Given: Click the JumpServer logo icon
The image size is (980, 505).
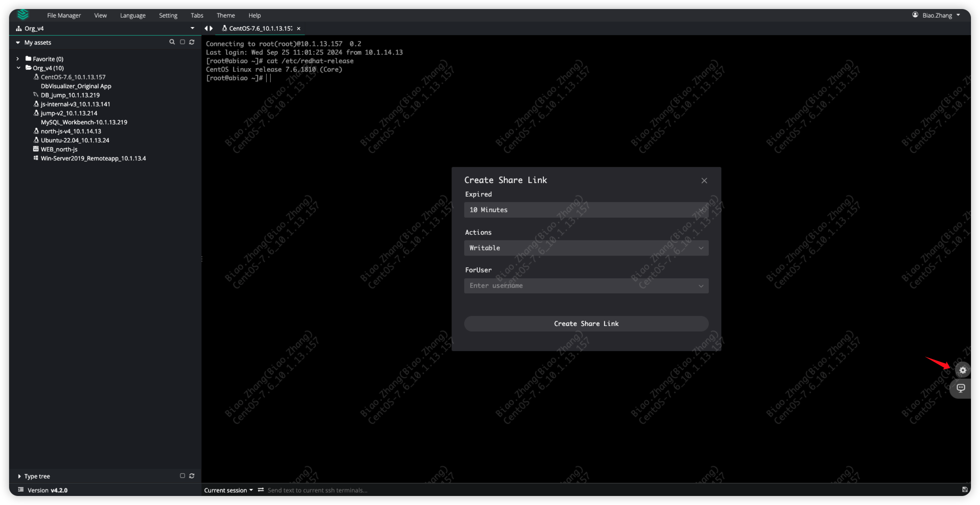Looking at the screenshot, I should (x=23, y=15).
